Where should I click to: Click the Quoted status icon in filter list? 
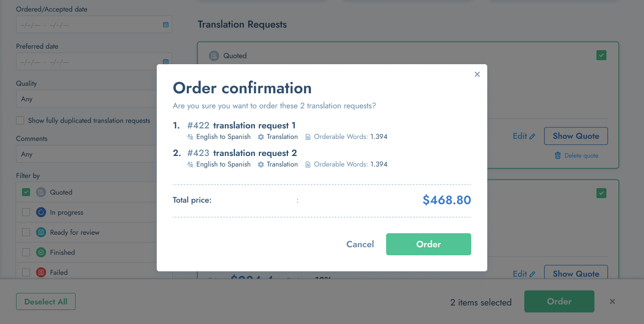click(41, 192)
